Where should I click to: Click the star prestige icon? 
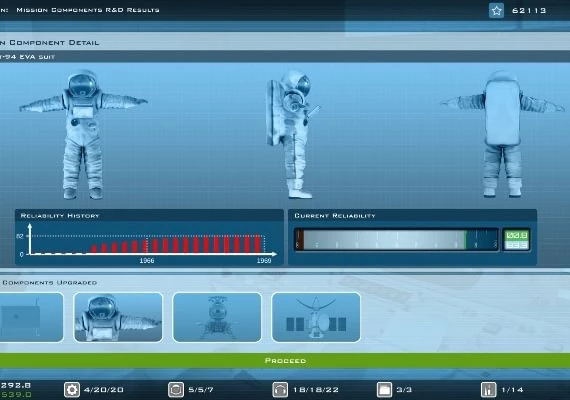click(x=496, y=11)
